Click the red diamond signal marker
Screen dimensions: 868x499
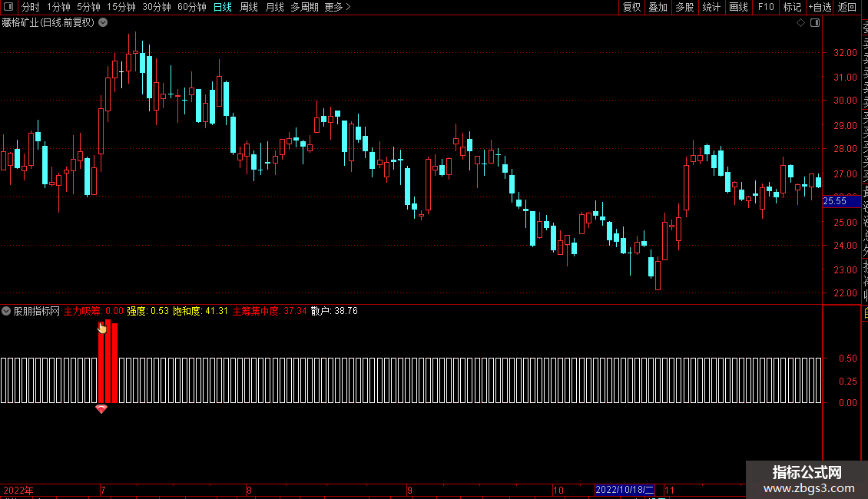click(x=101, y=409)
